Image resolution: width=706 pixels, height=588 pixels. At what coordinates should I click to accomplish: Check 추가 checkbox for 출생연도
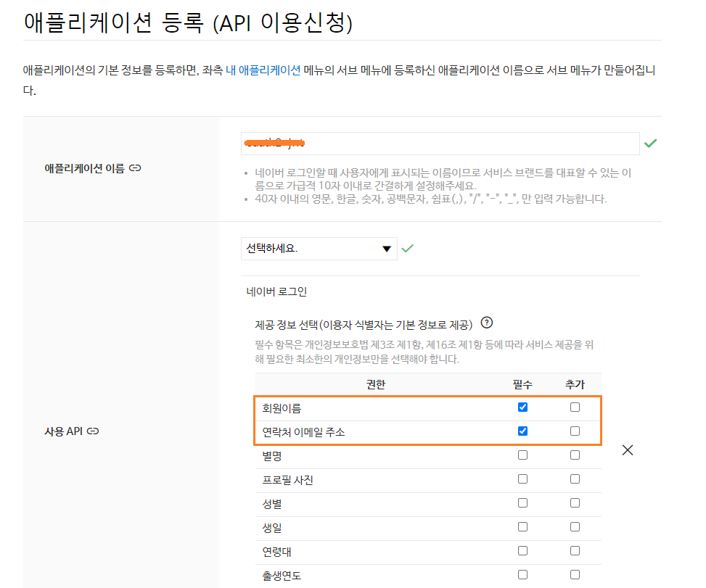[575, 574]
